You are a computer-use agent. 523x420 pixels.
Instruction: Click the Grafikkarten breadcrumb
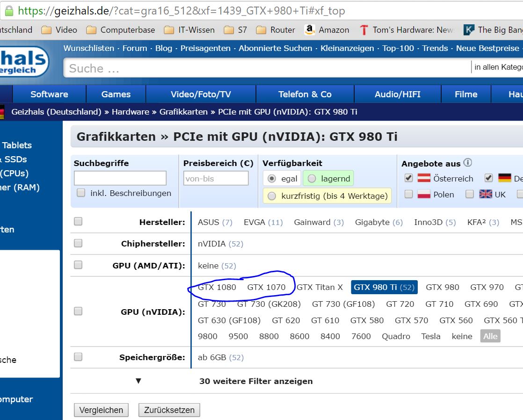coord(183,112)
